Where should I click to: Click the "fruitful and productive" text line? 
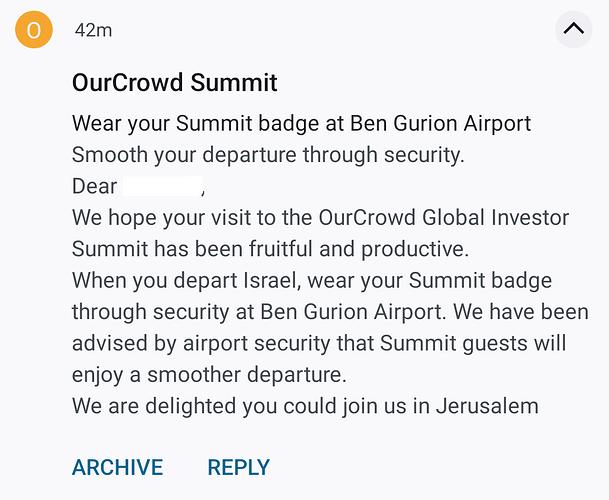(270, 249)
